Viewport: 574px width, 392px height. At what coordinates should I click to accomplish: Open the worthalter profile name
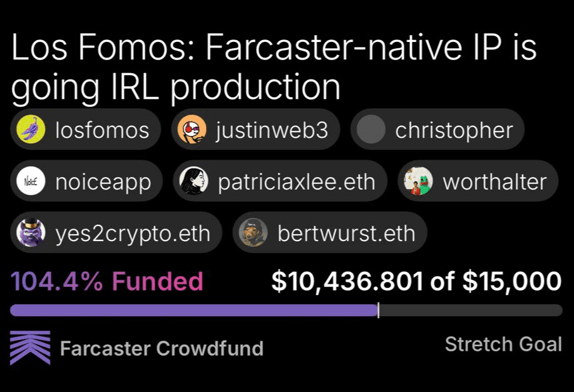click(495, 182)
